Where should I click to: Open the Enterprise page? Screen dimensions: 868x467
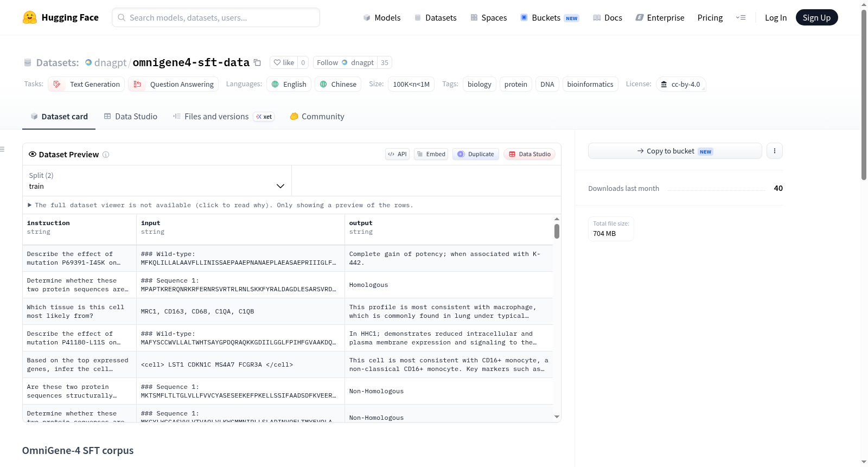tap(660, 17)
